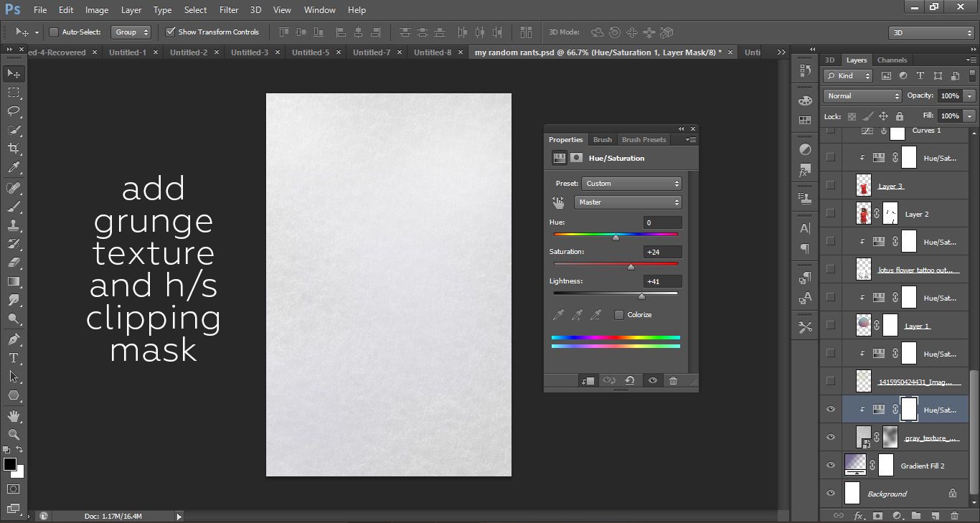The width and height of the screenshot is (980, 523).
Task: Select the Brush tool
Action: [14, 207]
